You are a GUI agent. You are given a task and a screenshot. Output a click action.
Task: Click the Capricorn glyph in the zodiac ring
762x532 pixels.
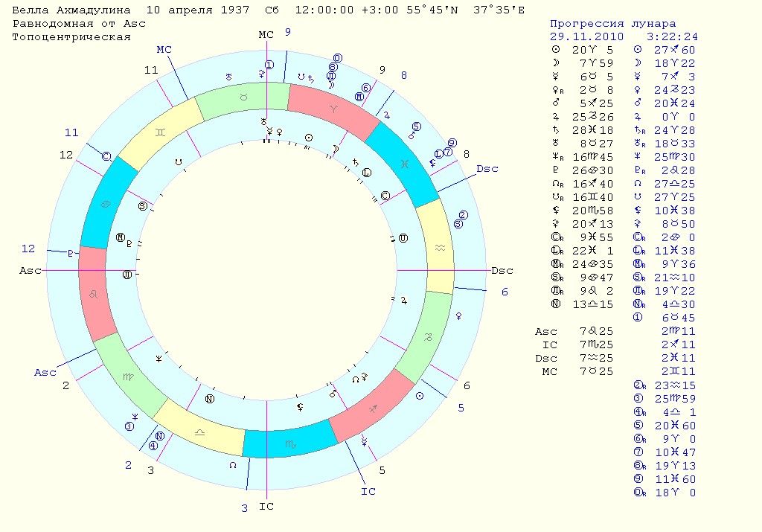click(428, 337)
